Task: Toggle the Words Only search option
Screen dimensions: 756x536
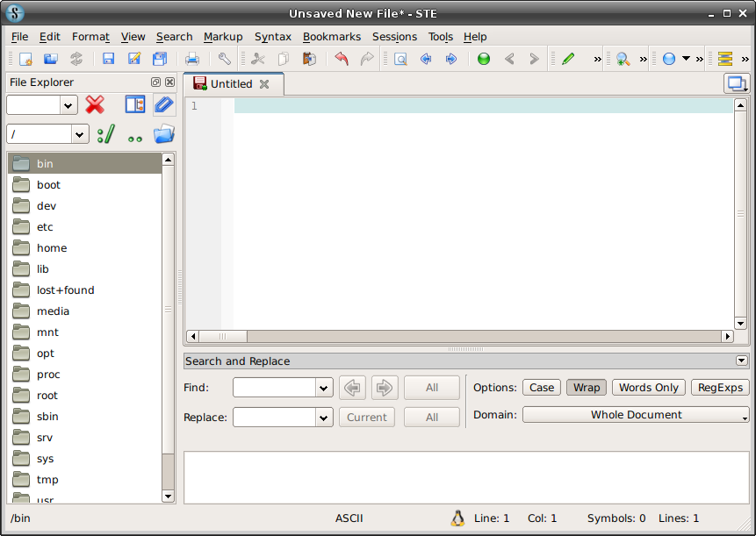Action: [x=649, y=388]
